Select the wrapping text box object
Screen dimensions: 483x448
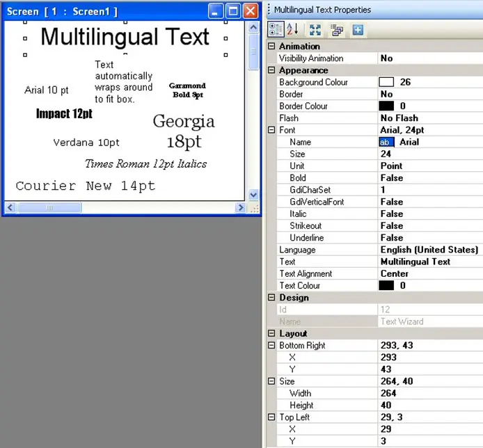[x=123, y=81]
